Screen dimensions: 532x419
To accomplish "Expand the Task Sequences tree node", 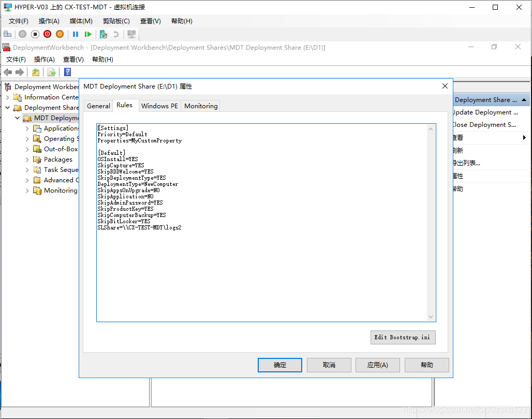I will (x=27, y=170).
